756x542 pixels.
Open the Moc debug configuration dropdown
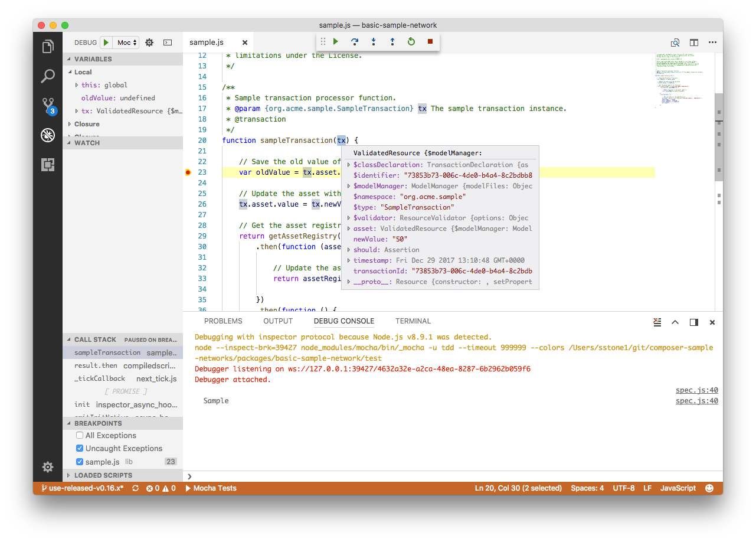(126, 42)
